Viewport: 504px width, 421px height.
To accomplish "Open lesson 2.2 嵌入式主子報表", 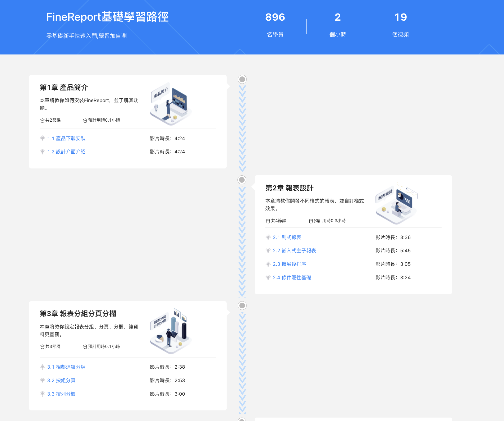I will (x=294, y=250).
